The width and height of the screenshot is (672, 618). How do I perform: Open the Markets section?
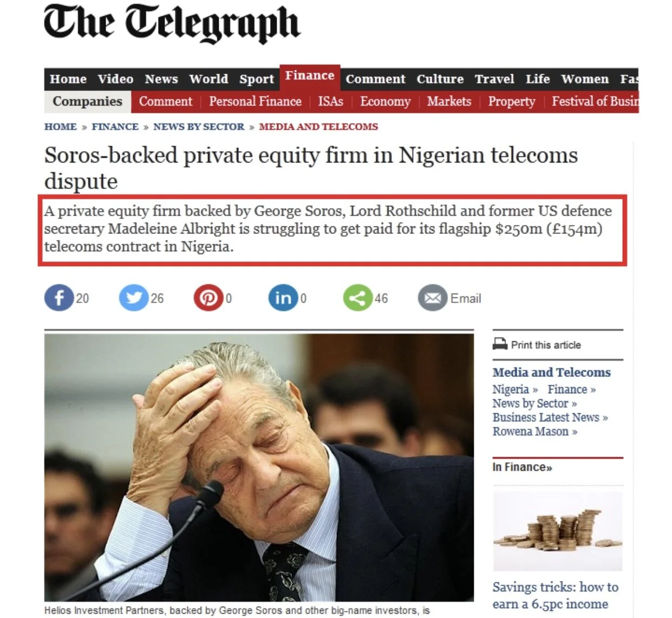click(x=449, y=101)
